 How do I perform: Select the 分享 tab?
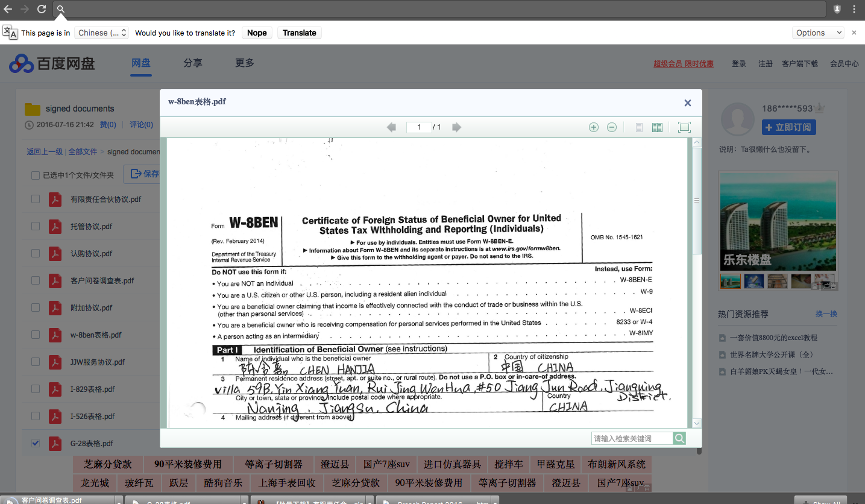[193, 63]
